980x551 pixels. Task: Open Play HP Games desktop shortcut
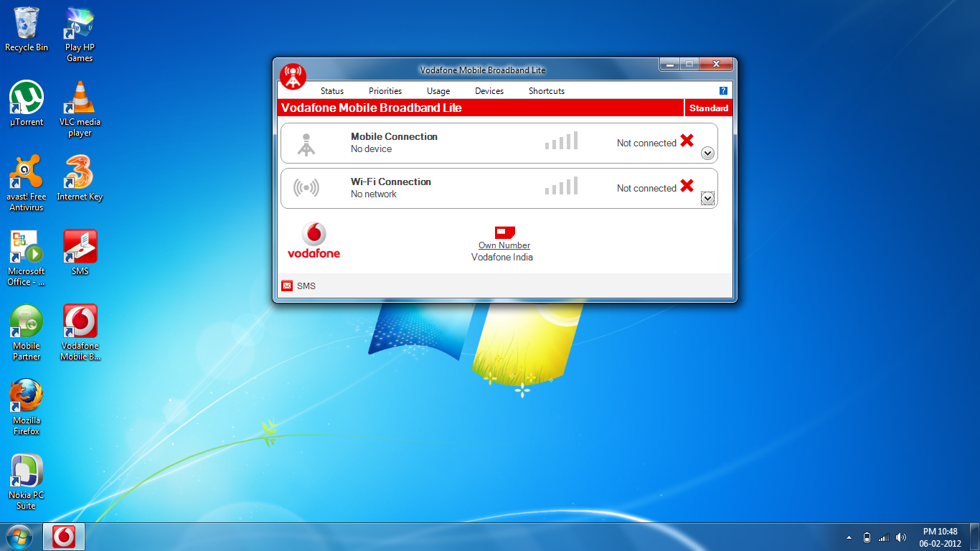pos(80,34)
